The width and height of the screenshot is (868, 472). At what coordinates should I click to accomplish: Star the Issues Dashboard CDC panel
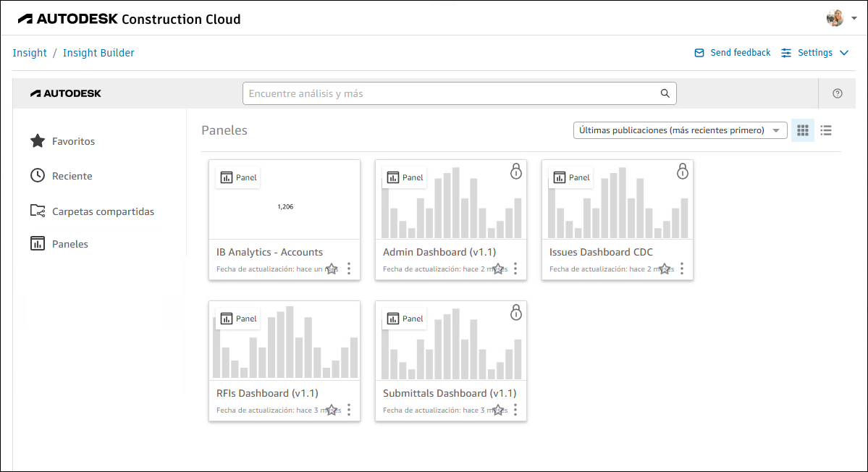(665, 269)
